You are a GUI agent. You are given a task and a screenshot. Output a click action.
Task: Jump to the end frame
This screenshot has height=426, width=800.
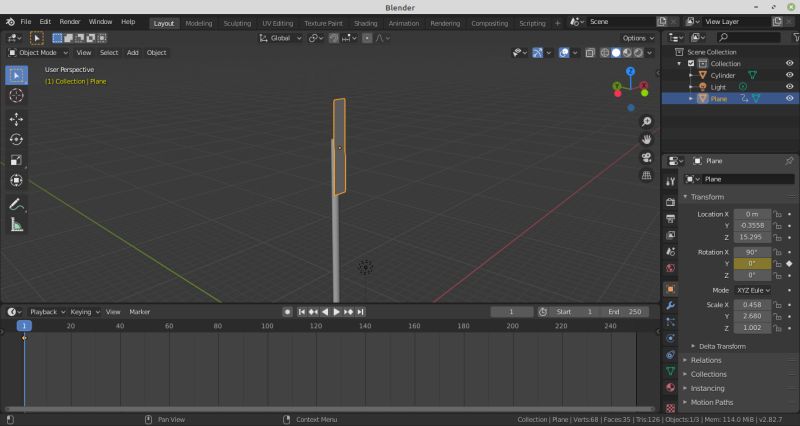[x=360, y=312]
